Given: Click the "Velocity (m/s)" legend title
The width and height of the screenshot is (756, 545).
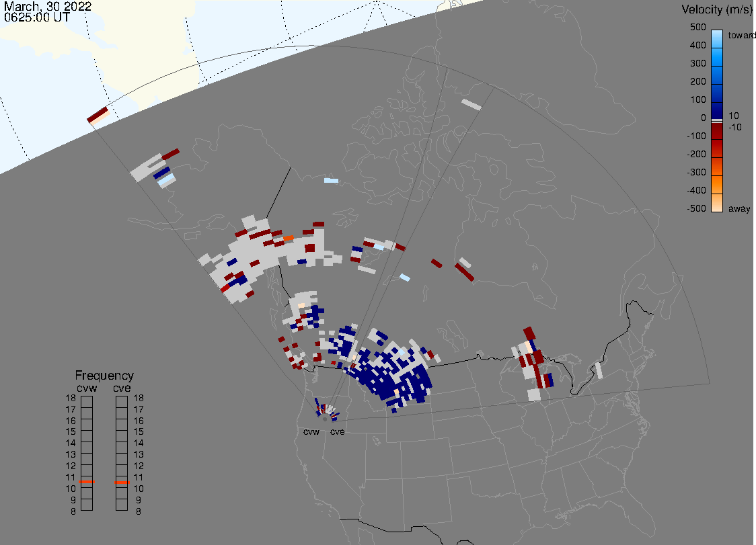Looking at the screenshot, I should [x=718, y=9].
